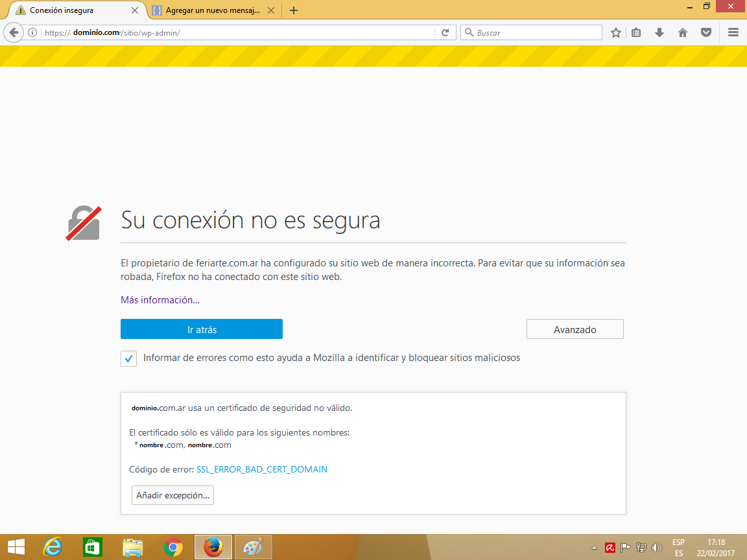Restore down the Firefox window
The width and height of the screenshot is (747, 560).
[x=707, y=6]
